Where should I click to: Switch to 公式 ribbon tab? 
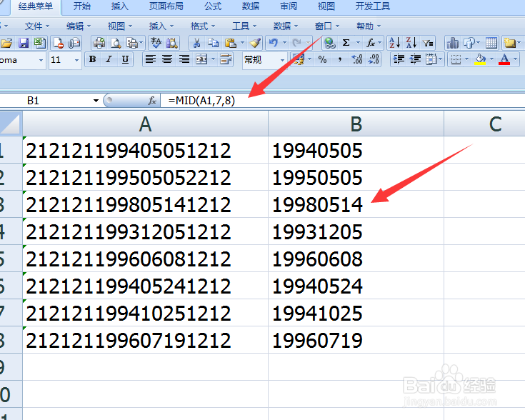pos(213,6)
